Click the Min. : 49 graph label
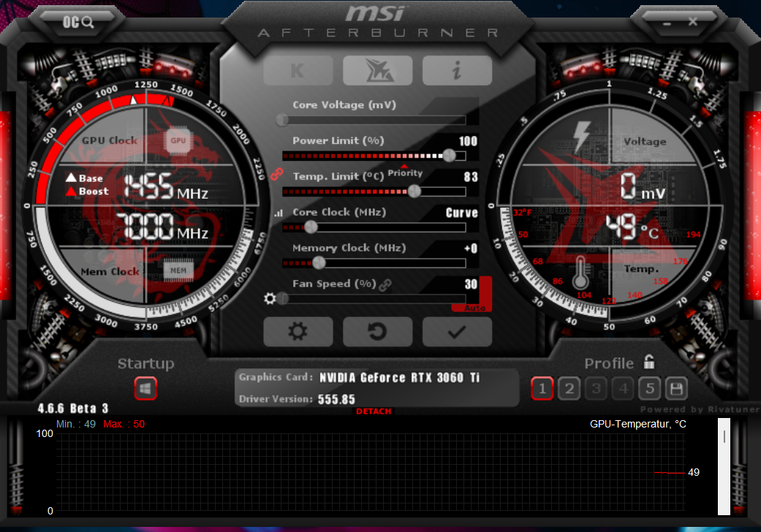Screen dimensions: 761x532 pos(76,424)
